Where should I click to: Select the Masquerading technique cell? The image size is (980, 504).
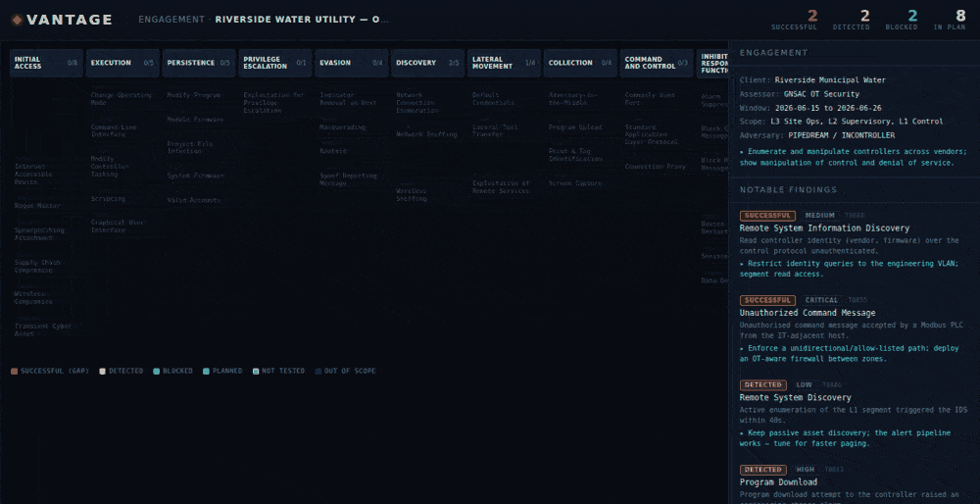tap(351, 126)
